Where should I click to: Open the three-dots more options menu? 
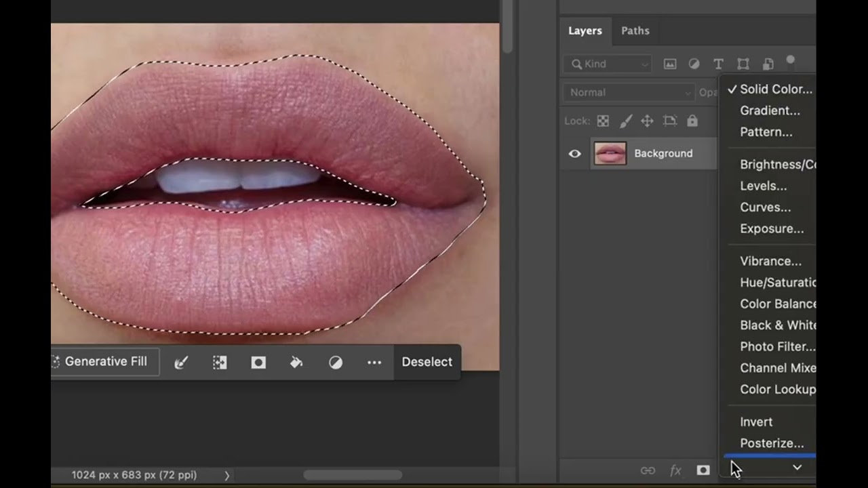374,363
